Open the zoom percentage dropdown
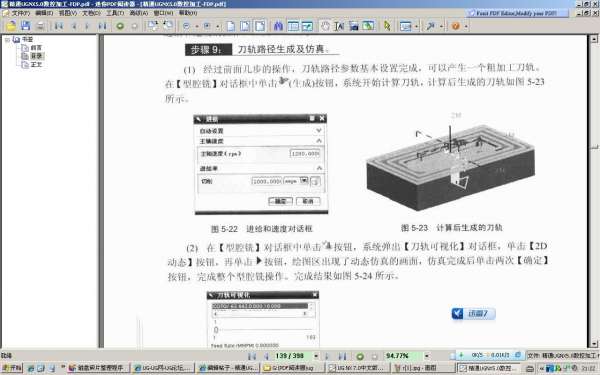 click(x=427, y=356)
